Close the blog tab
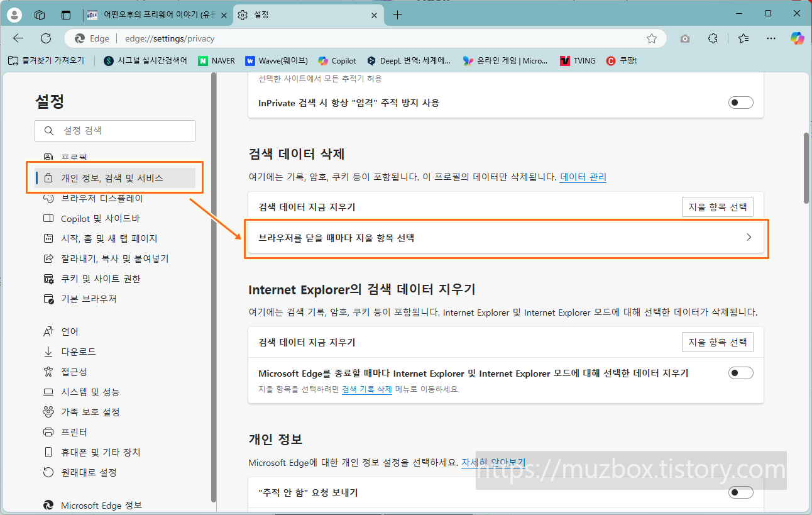 click(224, 15)
